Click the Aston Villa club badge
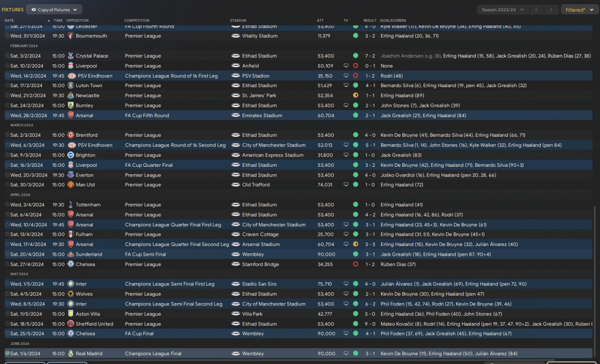This screenshot has width=600, height=364. [x=71, y=314]
